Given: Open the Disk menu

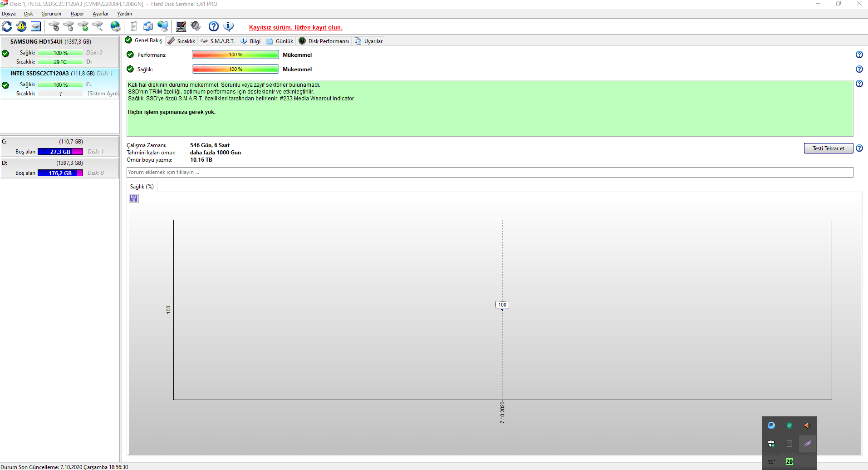Looking at the screenshot, I should pyautogui.click(x=29, y=14).
